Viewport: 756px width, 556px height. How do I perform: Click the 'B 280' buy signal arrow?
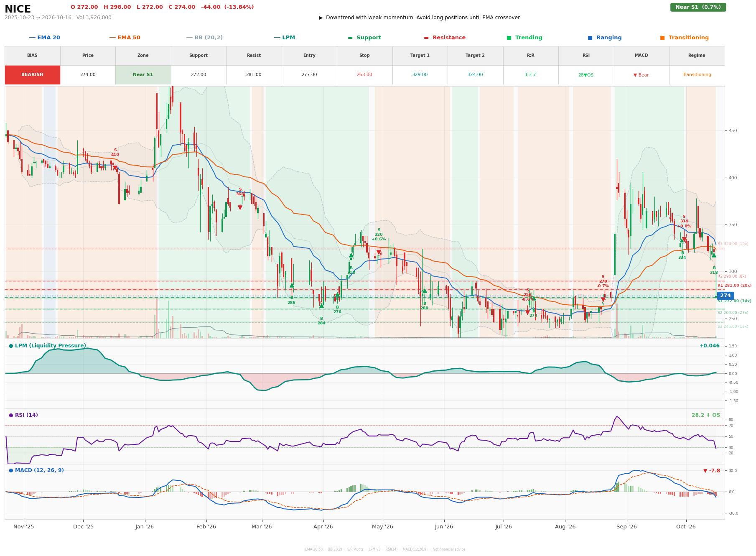(424, 291)
